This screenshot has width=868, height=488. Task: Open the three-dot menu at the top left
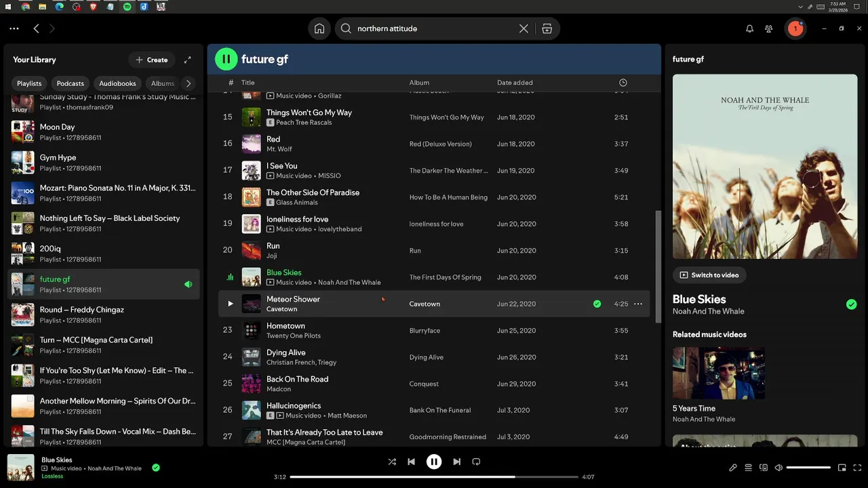coord(14,28)
